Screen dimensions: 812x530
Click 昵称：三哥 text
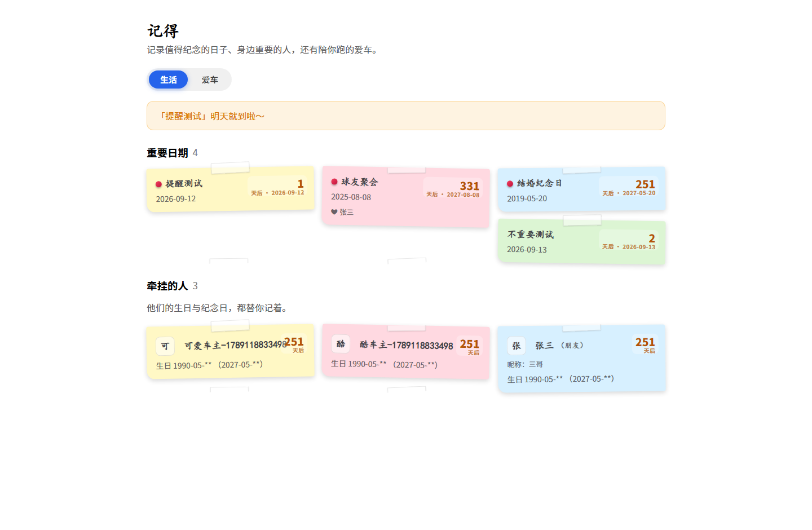[x=525, y=364]
